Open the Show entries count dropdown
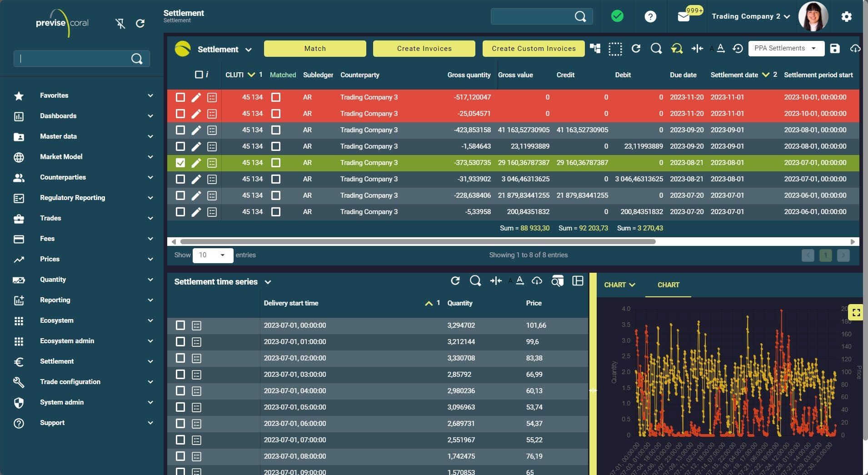This screenshot has height=475, width=868. click(213, 255)
